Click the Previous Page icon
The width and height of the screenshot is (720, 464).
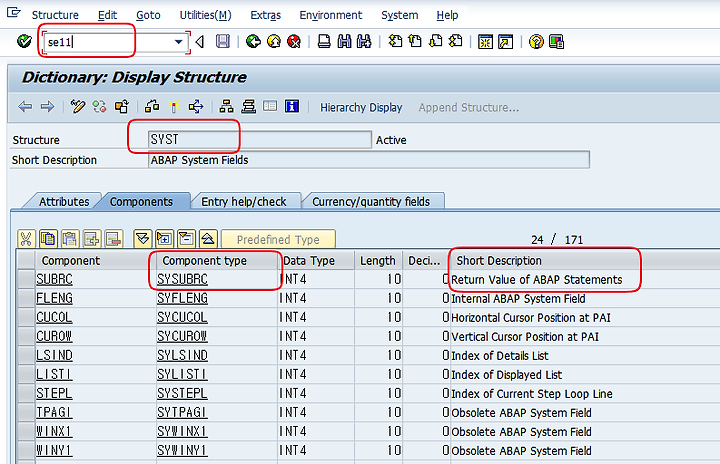point(415,42)
